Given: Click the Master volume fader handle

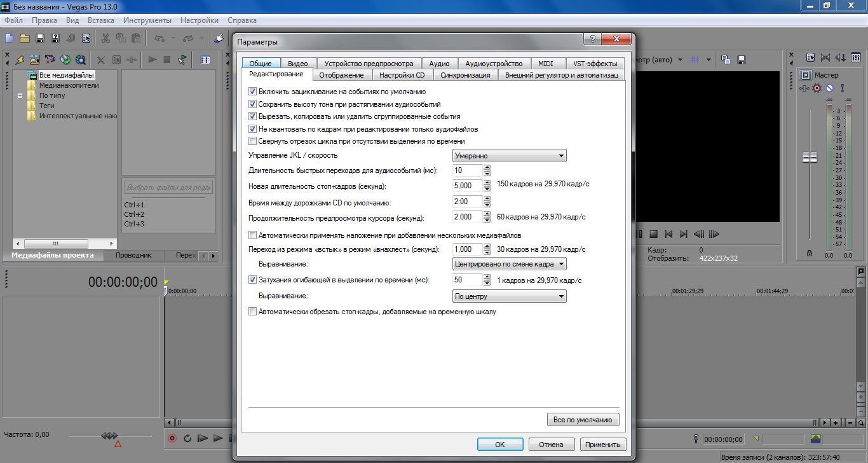Looking at the screenshot, I should coord(810,157).
